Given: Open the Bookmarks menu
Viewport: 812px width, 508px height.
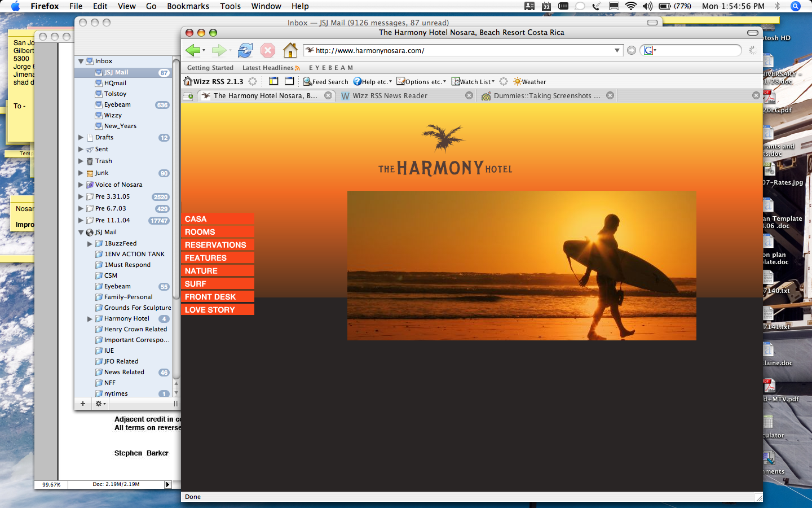Looking at the screenshot, I should click(x=188, y=6).
